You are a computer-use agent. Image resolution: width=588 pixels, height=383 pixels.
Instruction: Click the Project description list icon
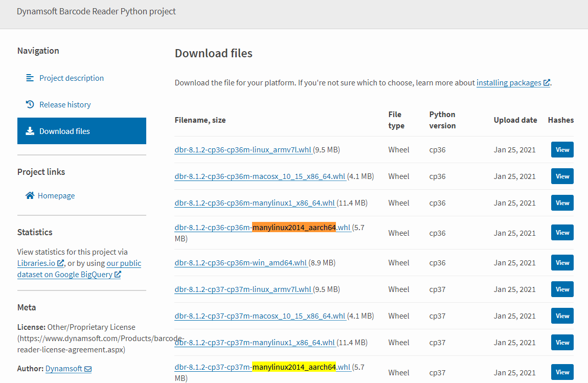[x=30, y=78]
